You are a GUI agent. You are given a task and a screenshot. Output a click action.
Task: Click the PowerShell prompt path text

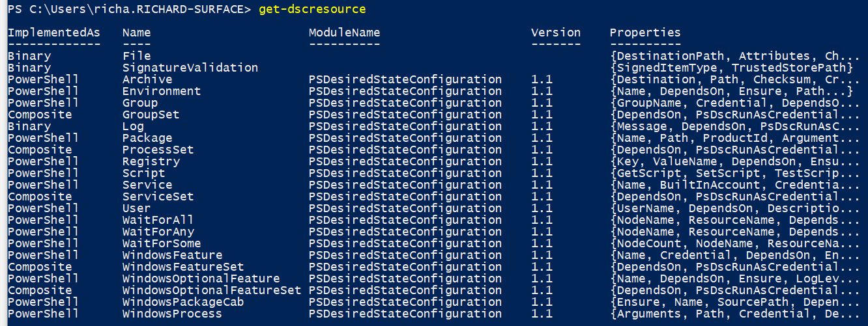pyautogui.click(x=129, y=10)
